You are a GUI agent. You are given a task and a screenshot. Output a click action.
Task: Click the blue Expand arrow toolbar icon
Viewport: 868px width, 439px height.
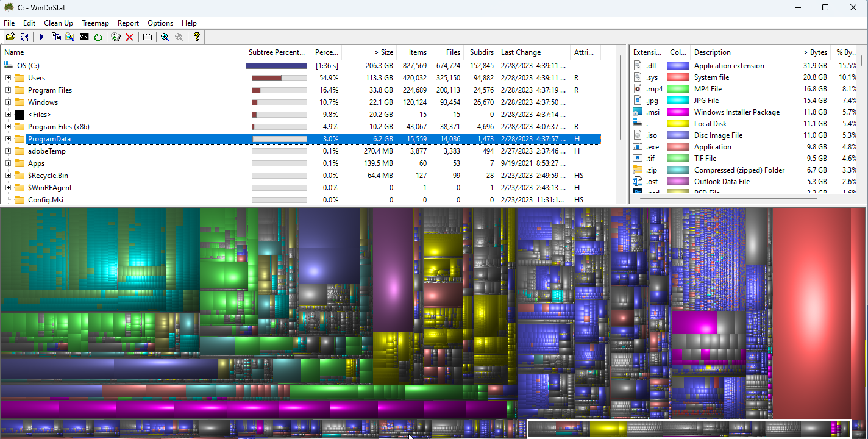coord(42,37)
